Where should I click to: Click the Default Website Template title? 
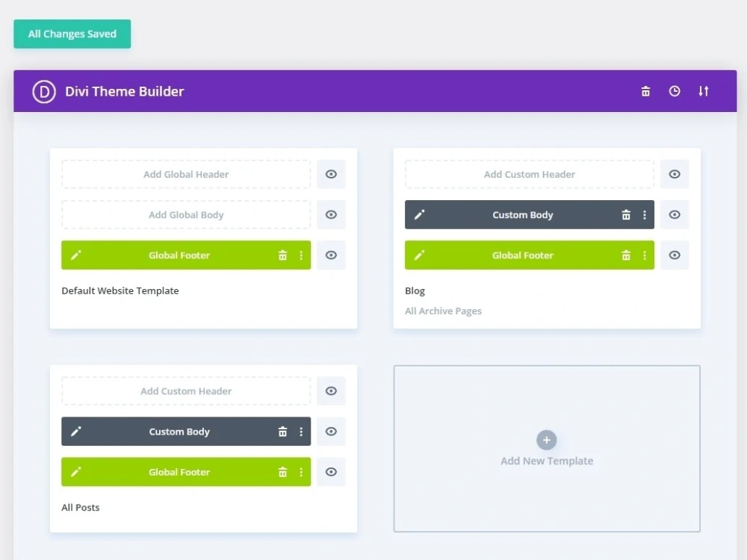[120, 290]
